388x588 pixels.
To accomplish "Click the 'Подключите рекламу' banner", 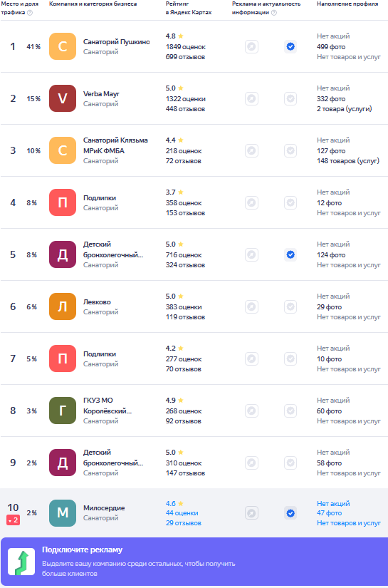I will [194, 562].
